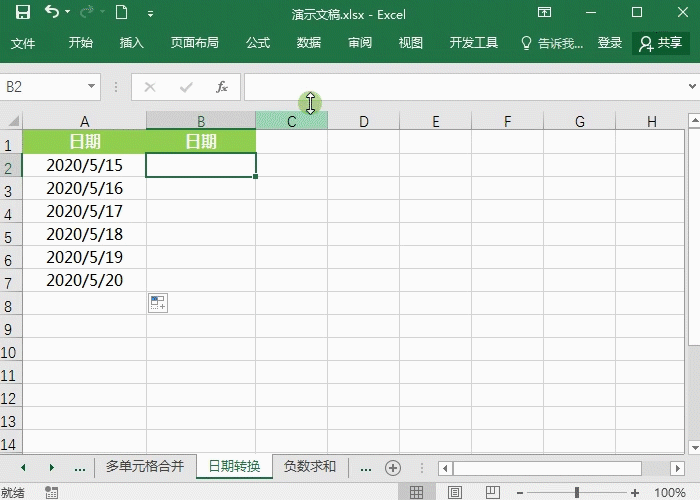Click the Enter checkmark formula bar icon

(x=186, y=87)
